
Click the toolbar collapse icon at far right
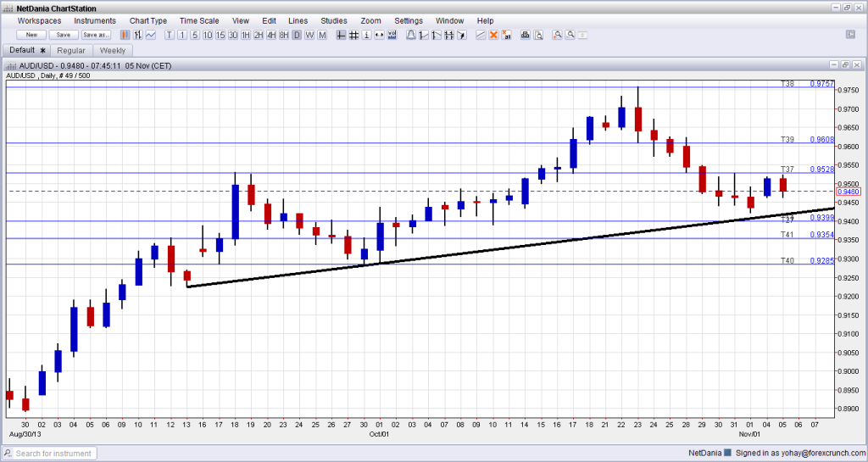[x=851, y=34]
